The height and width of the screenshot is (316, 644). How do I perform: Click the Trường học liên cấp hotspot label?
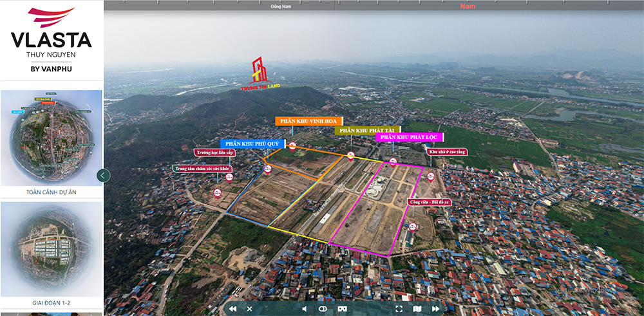pos(213,153)
